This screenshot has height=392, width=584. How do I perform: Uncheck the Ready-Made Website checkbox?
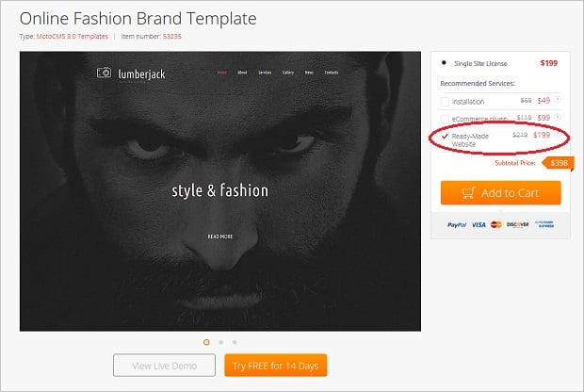point(446,137)
